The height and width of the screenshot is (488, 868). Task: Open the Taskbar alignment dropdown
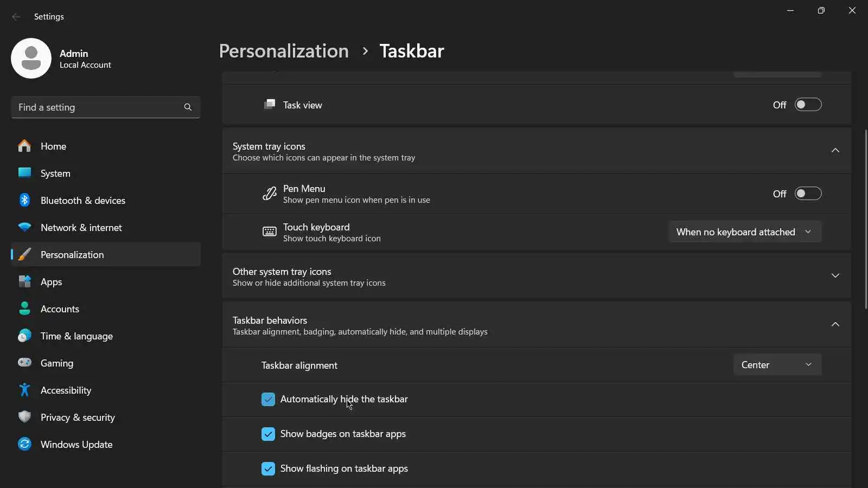tap(777, 365)
